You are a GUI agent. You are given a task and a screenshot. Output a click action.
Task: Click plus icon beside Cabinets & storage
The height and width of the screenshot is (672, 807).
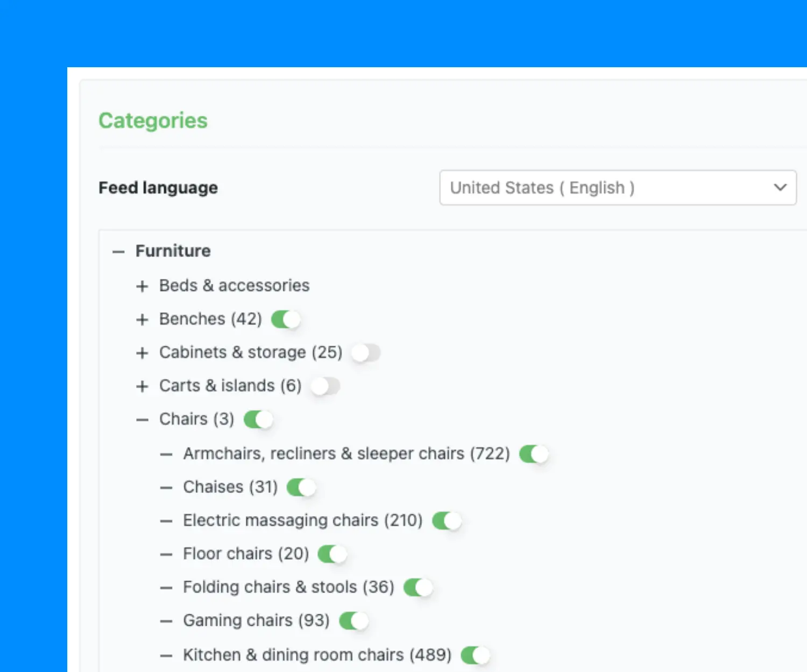tap(142, 353)
